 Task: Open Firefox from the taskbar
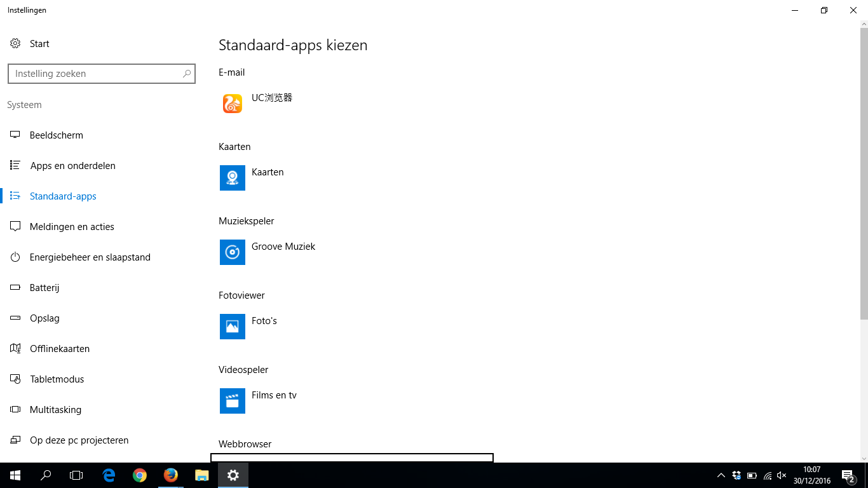tap(170, 475)
